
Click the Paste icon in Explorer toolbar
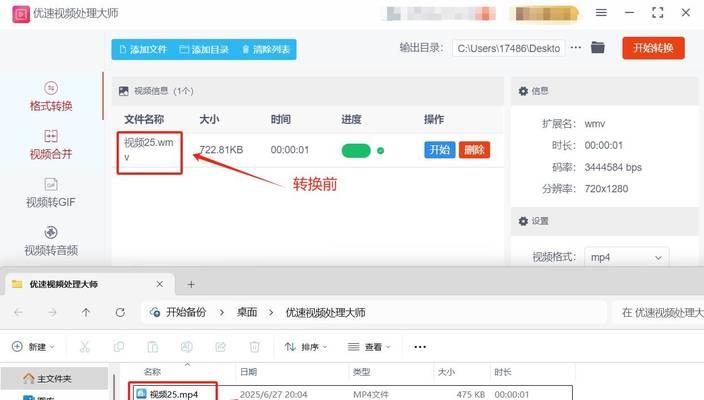[153, 347]
